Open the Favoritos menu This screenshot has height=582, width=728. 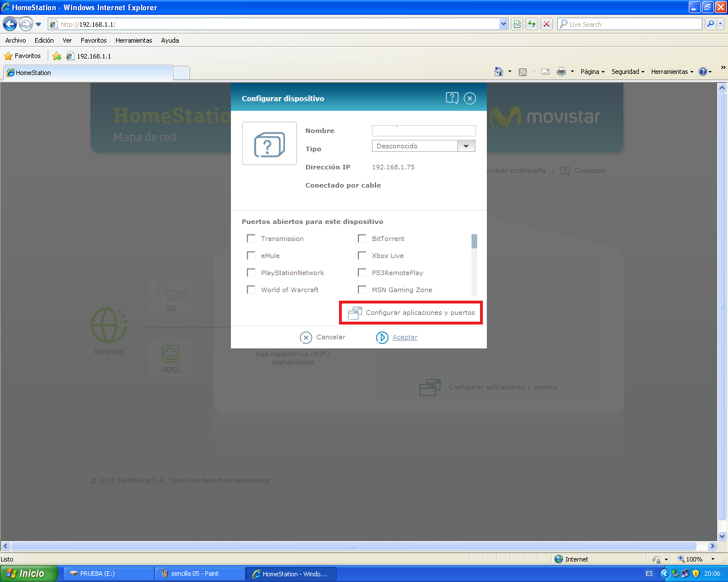click(93, 40)
